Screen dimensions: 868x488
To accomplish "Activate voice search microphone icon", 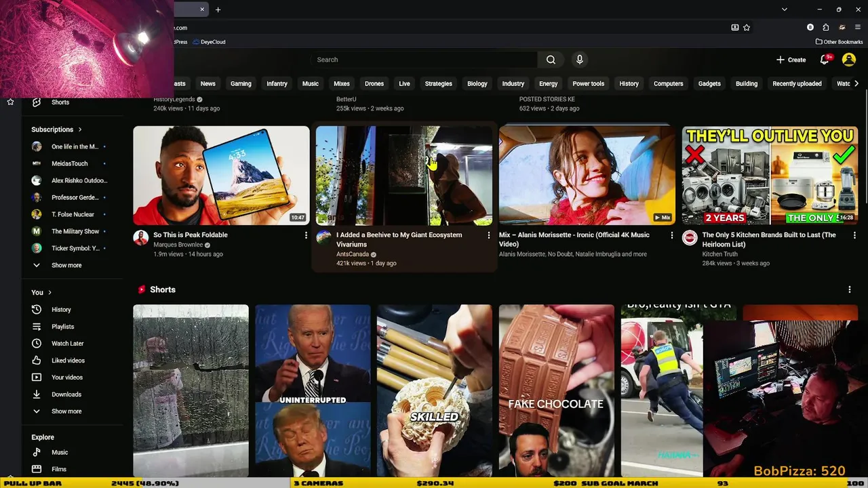I will click(x=580, y=60).
